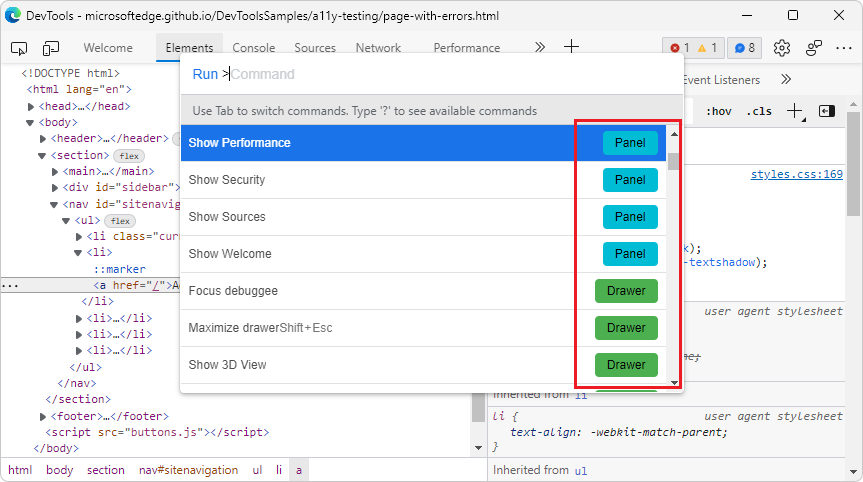This screenshot has height=482, width=863.
Task: Select Show Security command
Action: (423, 180)
